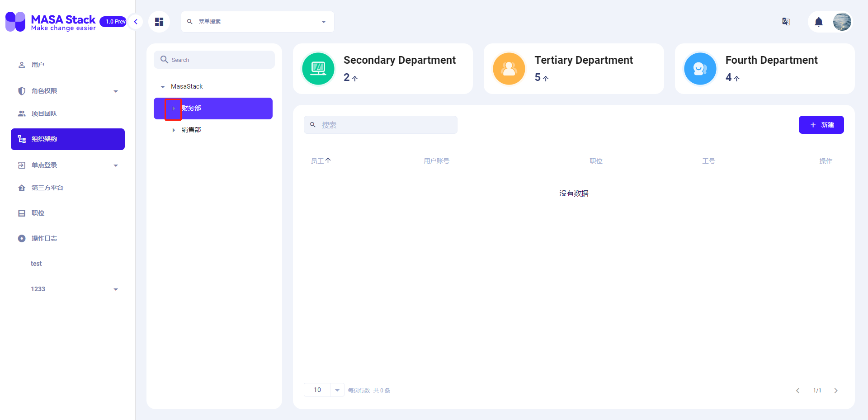Click the 职位 column header

596,161
